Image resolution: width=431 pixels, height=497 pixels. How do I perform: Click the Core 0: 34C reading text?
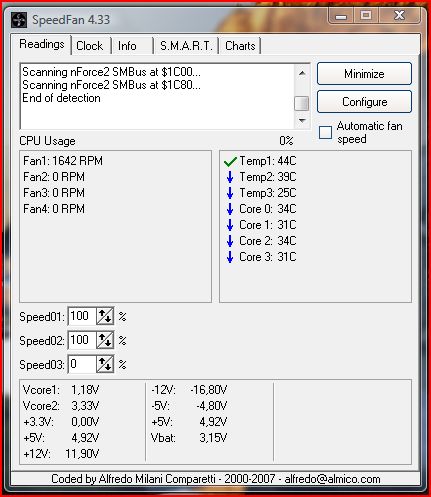(268, 209)
